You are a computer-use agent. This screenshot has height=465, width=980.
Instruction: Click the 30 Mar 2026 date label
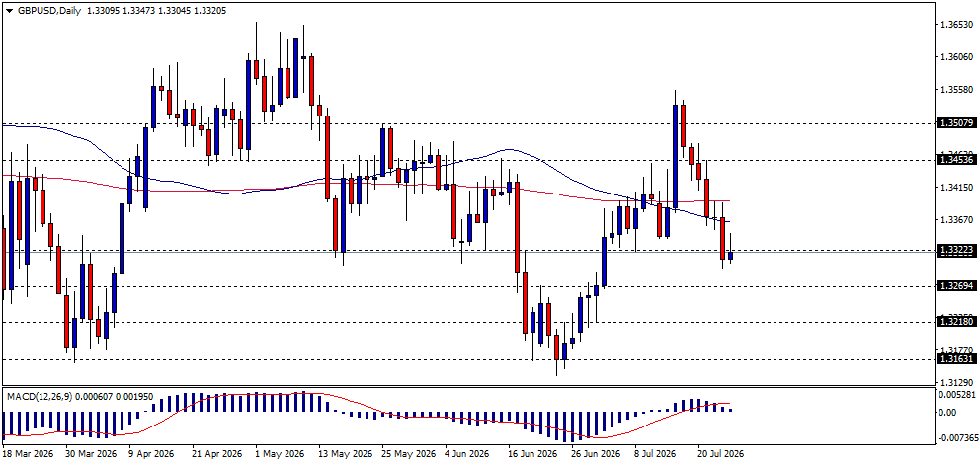(89, 452)
